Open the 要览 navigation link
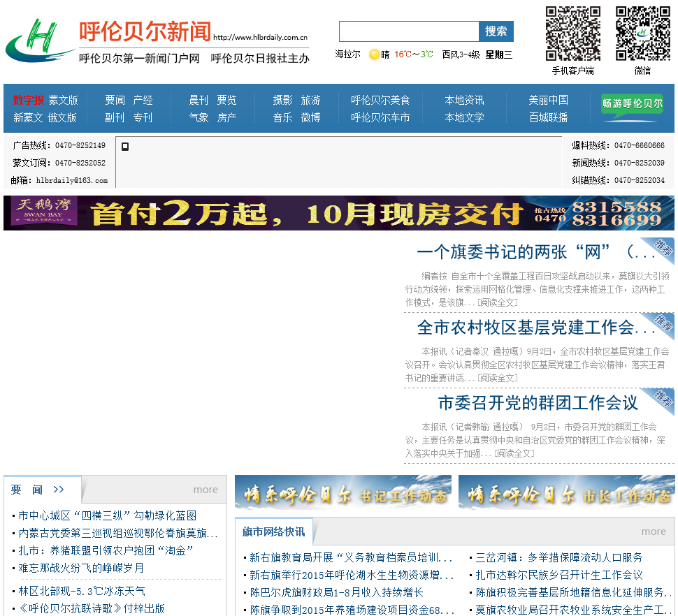Screen dimensions: 678x616 227,100
